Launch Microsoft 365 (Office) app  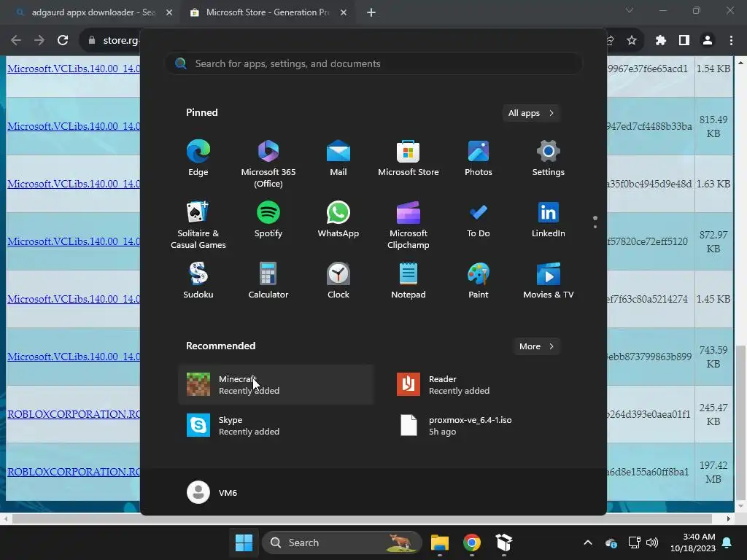point(268,164)
